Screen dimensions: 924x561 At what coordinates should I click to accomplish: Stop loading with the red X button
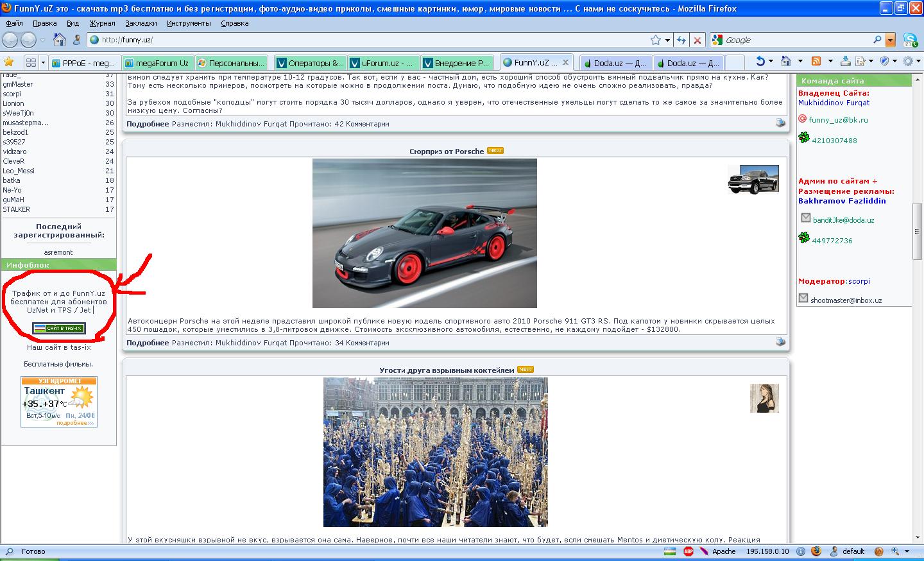coord(697,40)
